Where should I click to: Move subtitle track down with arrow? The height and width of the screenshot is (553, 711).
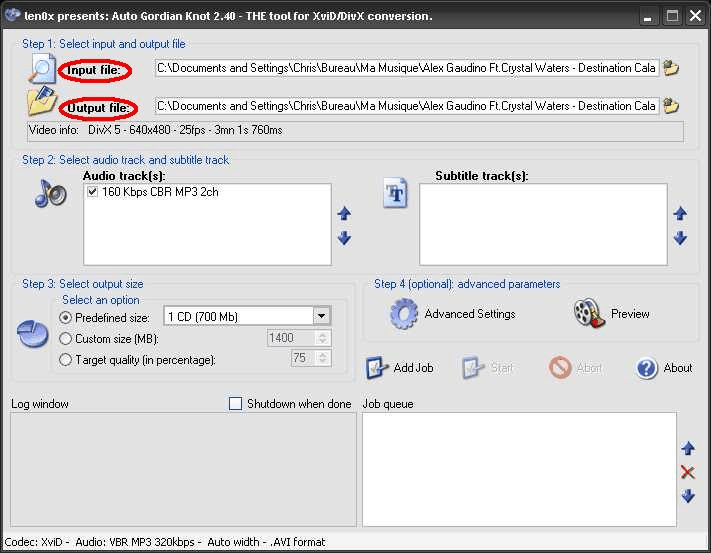[680, 238]
